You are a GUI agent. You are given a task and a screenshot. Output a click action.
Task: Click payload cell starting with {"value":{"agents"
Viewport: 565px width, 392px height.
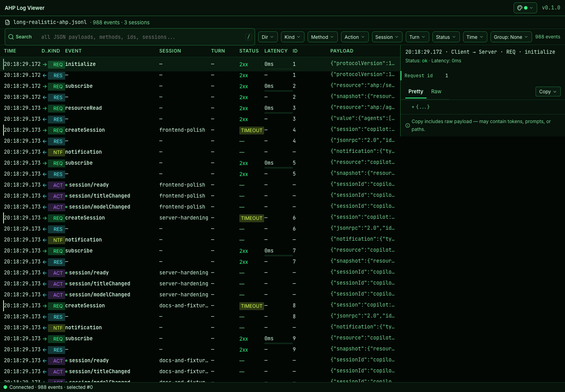[363, 118]
